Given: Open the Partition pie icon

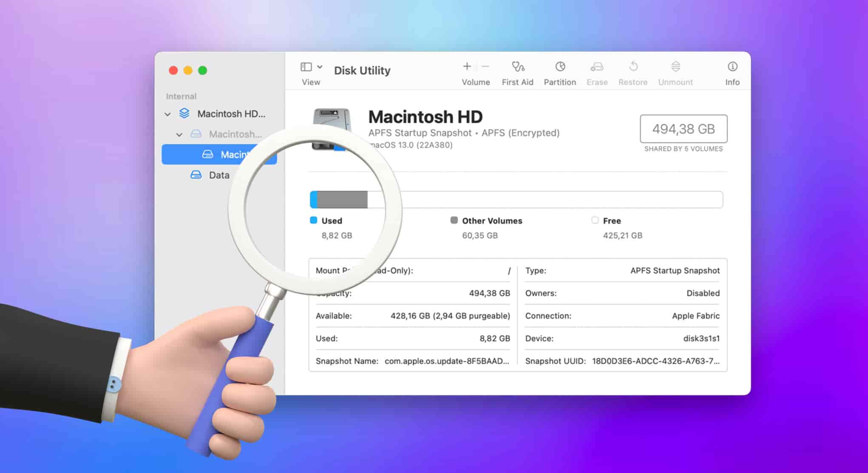Looking at the screenshot, I should (x=560, y=66).
